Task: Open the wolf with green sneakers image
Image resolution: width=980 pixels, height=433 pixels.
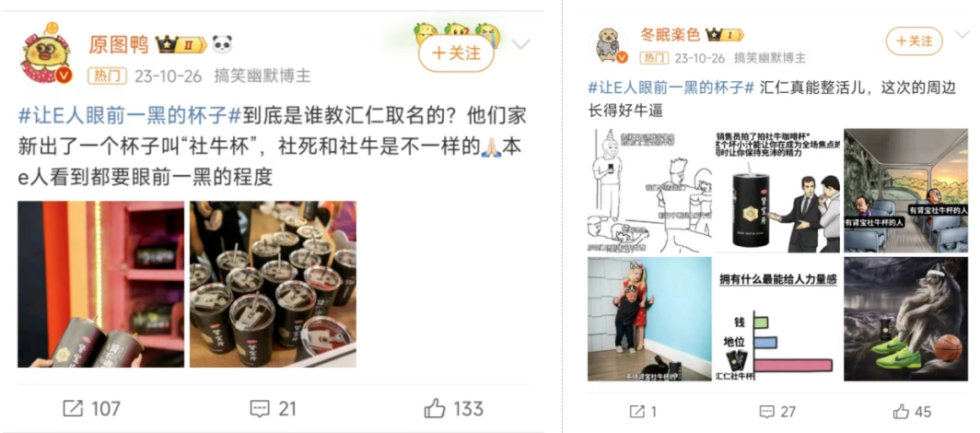Action: point(905,320)
